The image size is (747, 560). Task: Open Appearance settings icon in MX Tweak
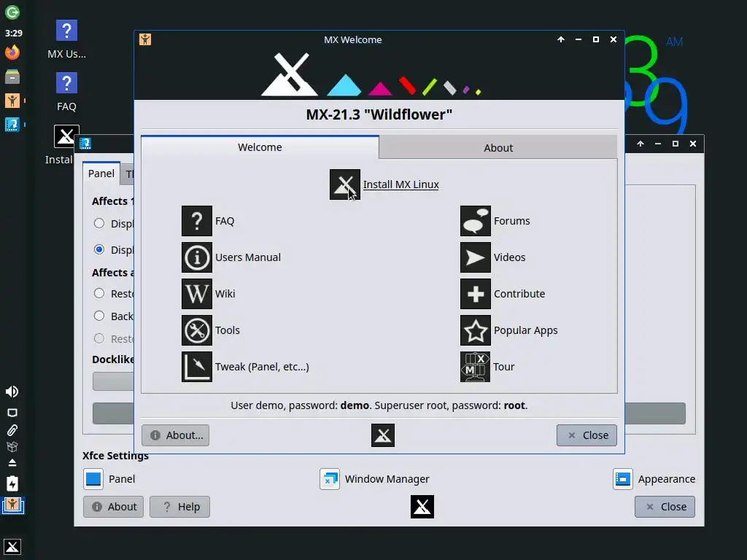click(623, 479)
